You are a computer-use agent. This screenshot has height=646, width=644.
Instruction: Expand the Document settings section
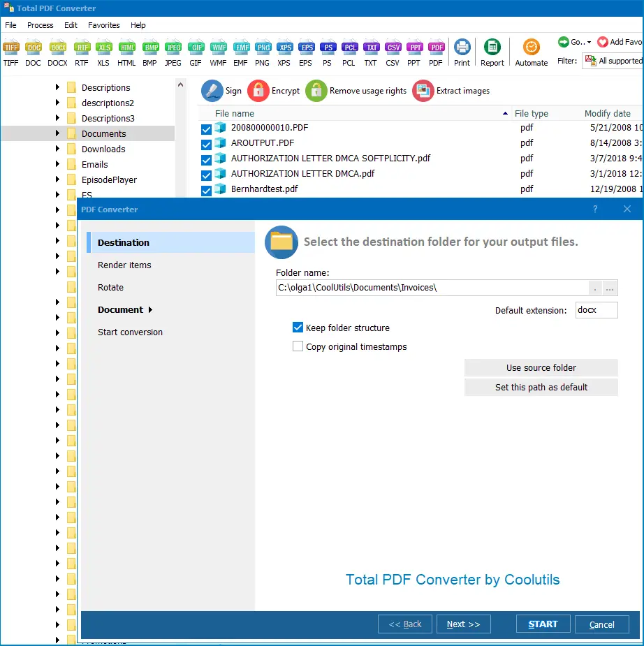(120, 309)
